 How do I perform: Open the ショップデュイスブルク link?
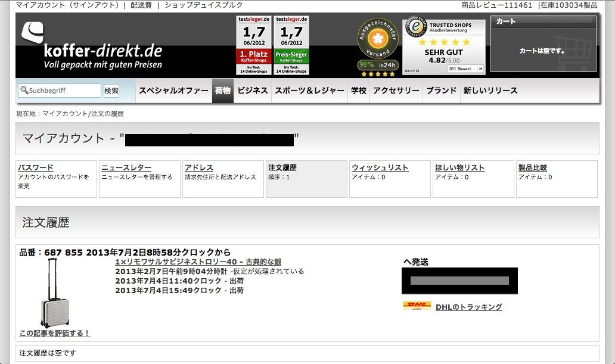point(204,5)
